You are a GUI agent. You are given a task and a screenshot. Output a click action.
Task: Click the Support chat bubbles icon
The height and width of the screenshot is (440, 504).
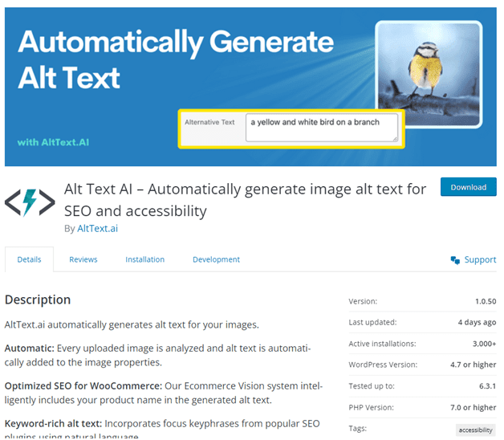(455, 260)
